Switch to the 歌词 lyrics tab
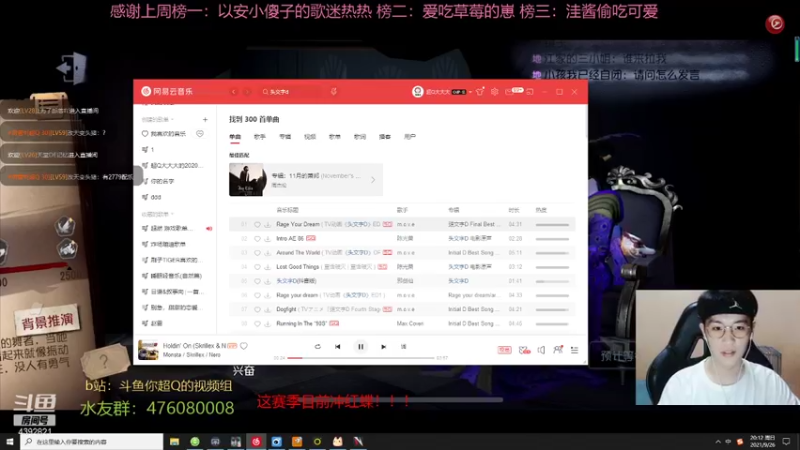 click(360, 137)
